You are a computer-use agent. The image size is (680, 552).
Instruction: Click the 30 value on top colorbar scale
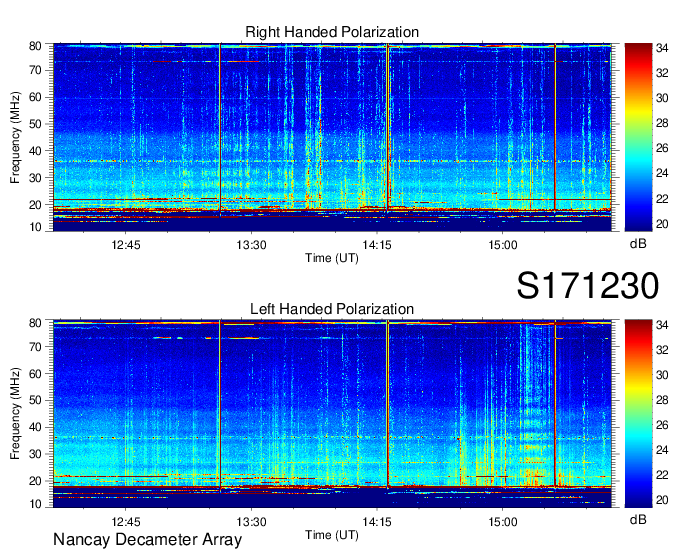(x=662, y=98)
